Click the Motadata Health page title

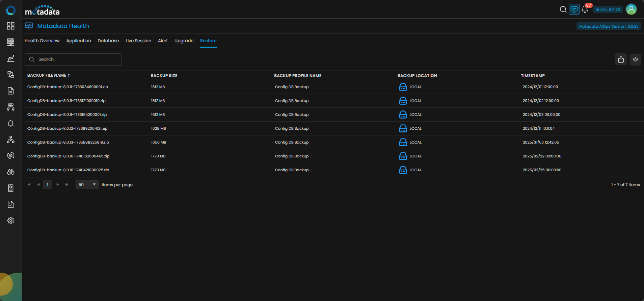(x=63, y=26)
